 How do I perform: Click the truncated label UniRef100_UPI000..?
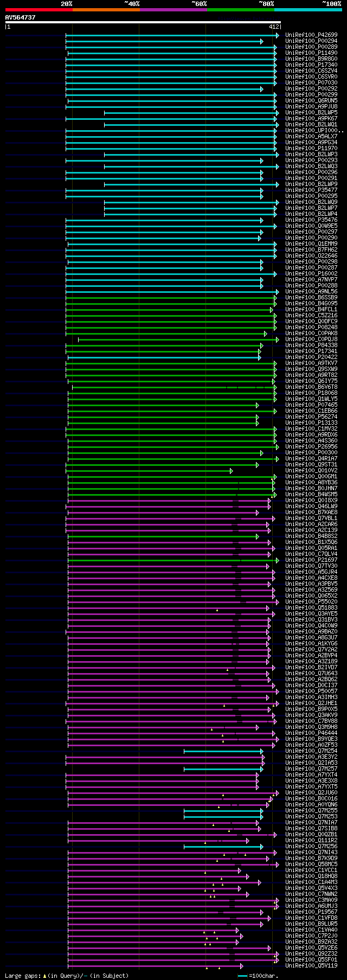click(x=314, y=131)
